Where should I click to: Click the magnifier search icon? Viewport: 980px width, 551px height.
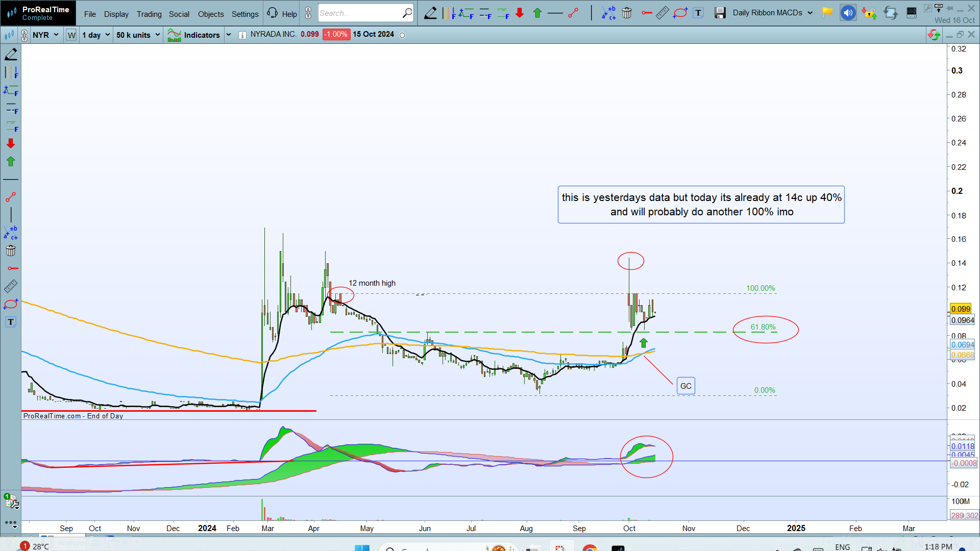[x=407, y=13]
